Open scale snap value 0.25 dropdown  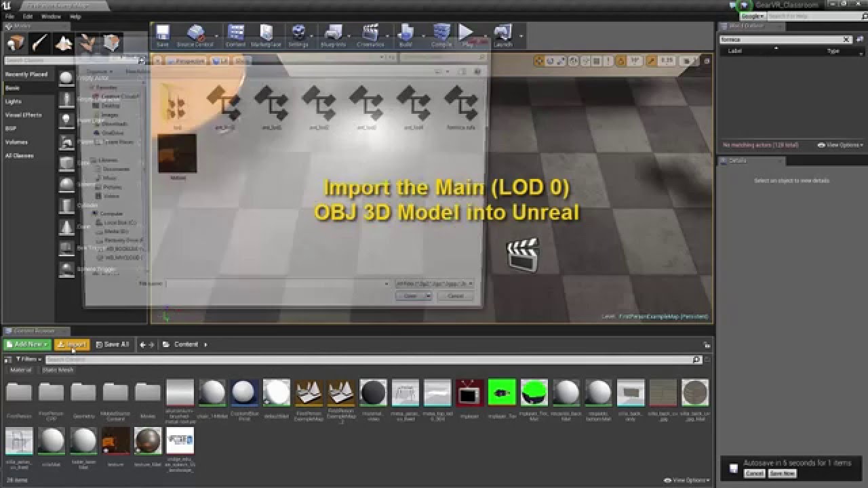[667, 60]
